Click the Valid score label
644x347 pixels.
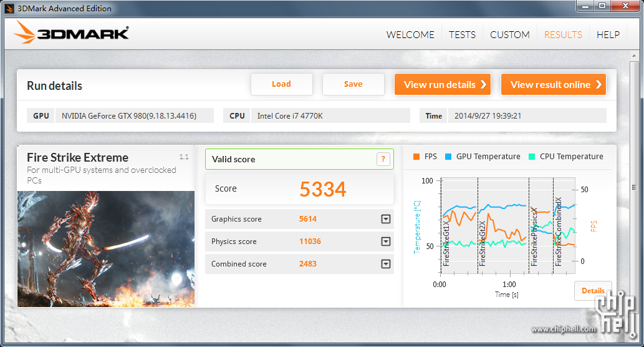pos(233,160)
